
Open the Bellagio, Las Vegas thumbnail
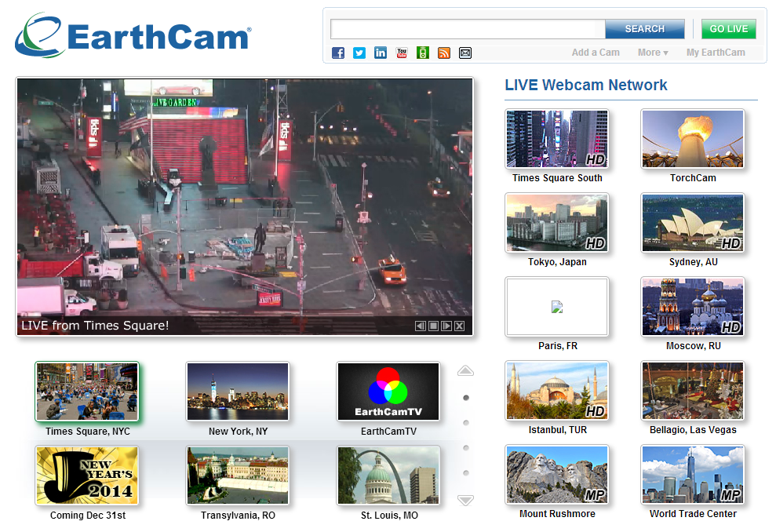click(693, 391)
